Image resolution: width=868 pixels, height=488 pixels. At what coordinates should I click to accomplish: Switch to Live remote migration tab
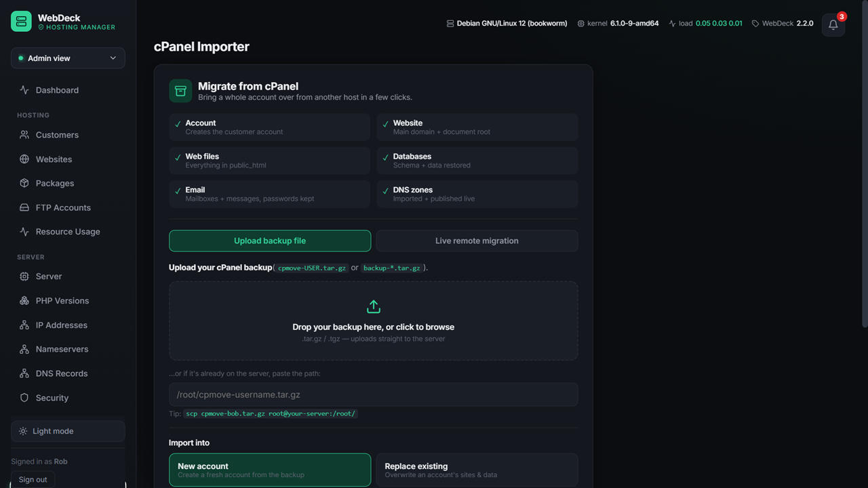(x=477, y=241)
